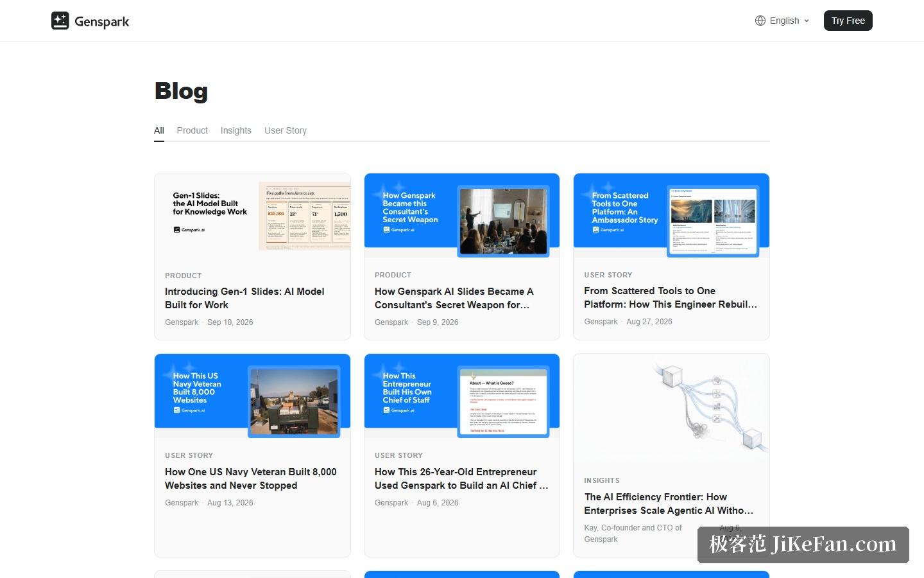Click the 'Aug 27, 2026' date
Viewport: 924px width, 578px height.
pyautogui.click(x=649, y=322)
